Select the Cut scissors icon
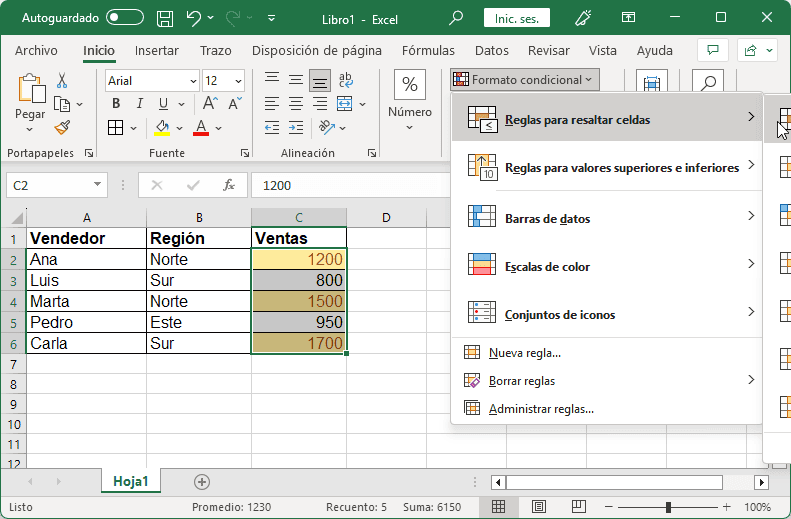 pos(62,81)
